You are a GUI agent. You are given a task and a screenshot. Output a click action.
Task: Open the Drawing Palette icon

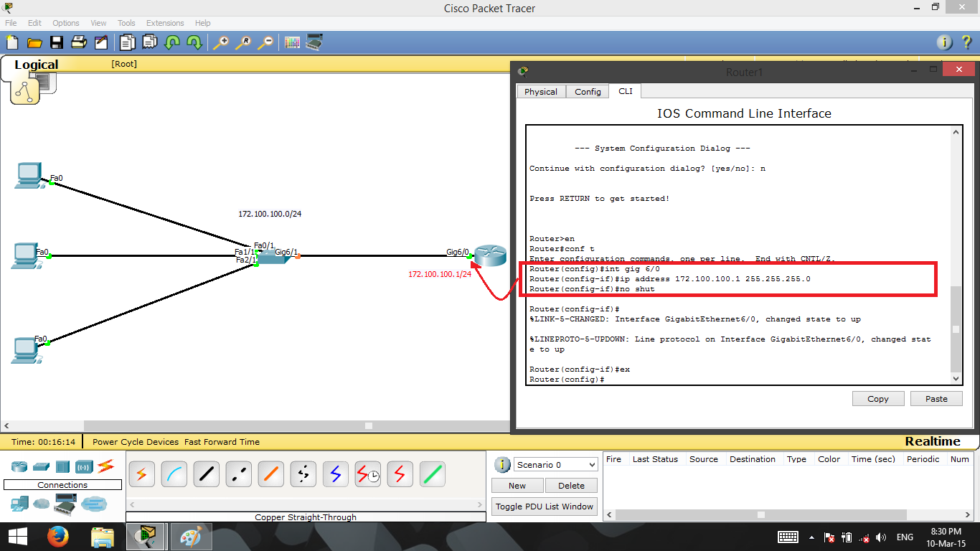pyautogui.click(x=292, y=42)
